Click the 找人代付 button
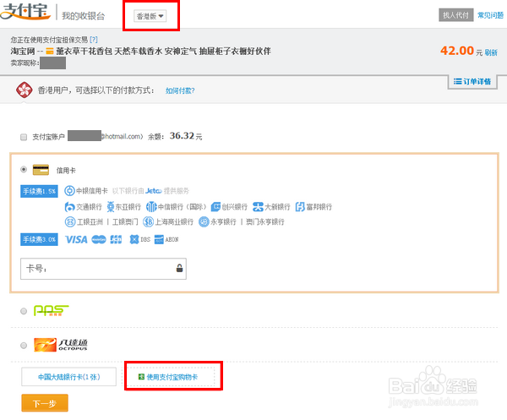 pos(456,15)
